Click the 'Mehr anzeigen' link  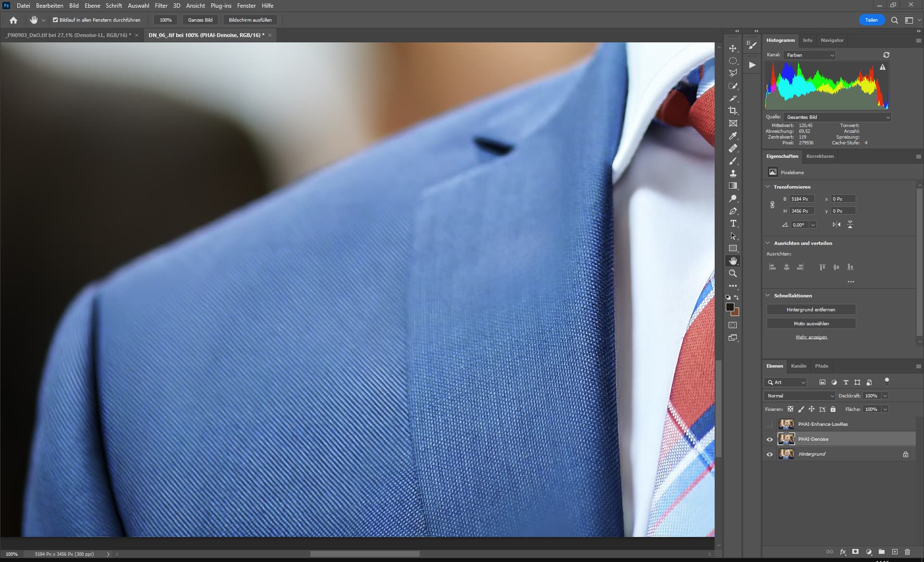[x=811, y=337]
